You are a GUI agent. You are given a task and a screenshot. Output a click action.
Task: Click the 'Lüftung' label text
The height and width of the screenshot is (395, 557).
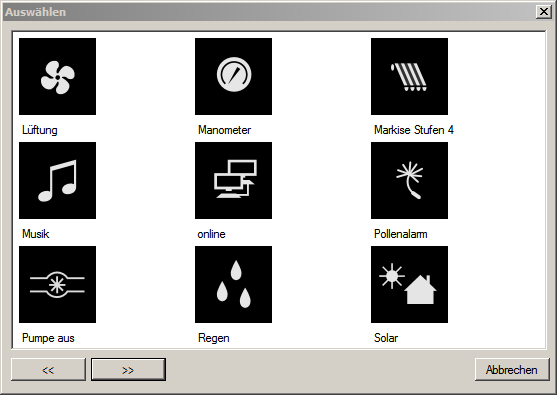pos(39,130)
